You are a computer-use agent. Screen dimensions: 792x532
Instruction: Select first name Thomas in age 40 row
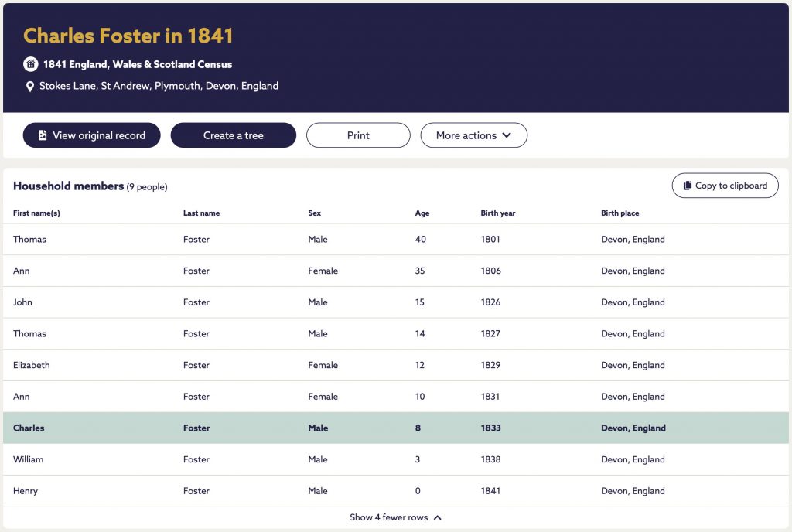pos(29,239)
